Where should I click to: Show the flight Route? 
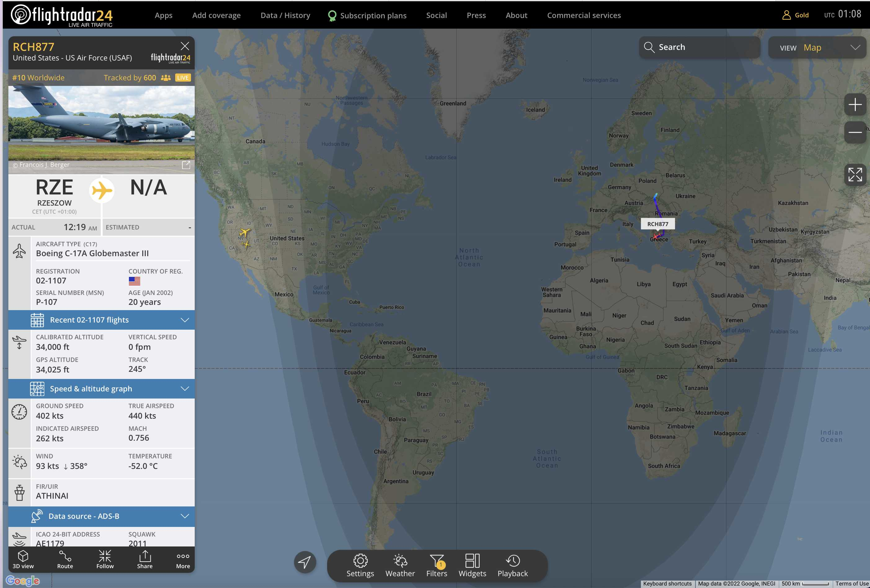65,559
